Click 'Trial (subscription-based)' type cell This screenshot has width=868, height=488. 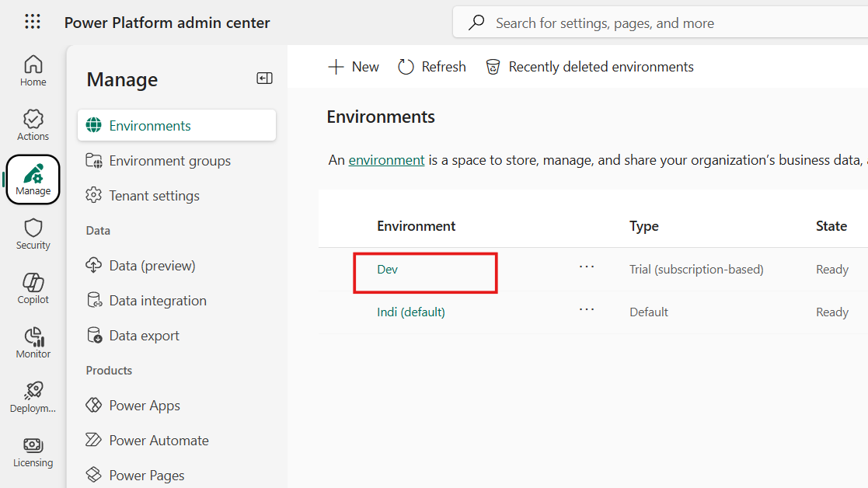[x=696, y=270]
